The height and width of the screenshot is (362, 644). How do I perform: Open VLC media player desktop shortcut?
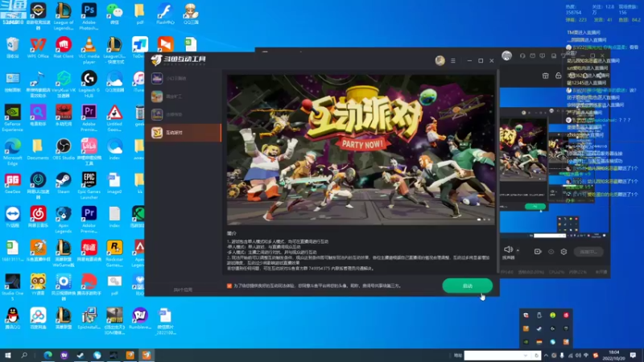point(89,51)
